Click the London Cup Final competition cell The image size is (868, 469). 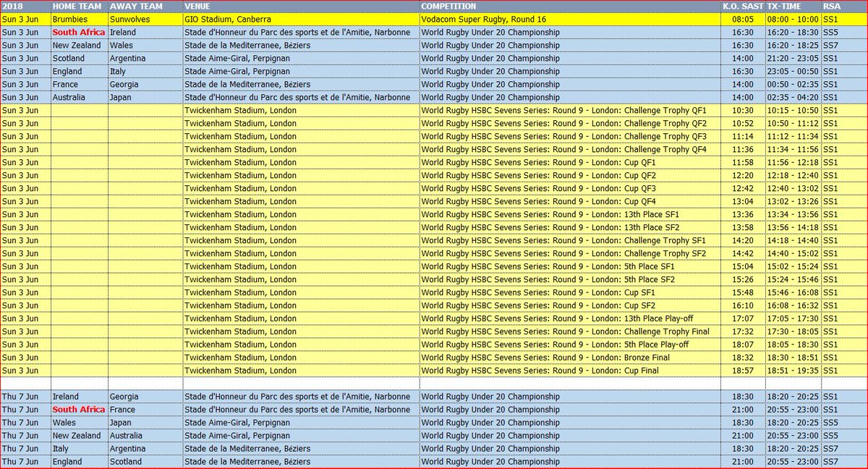click(570, 371)
